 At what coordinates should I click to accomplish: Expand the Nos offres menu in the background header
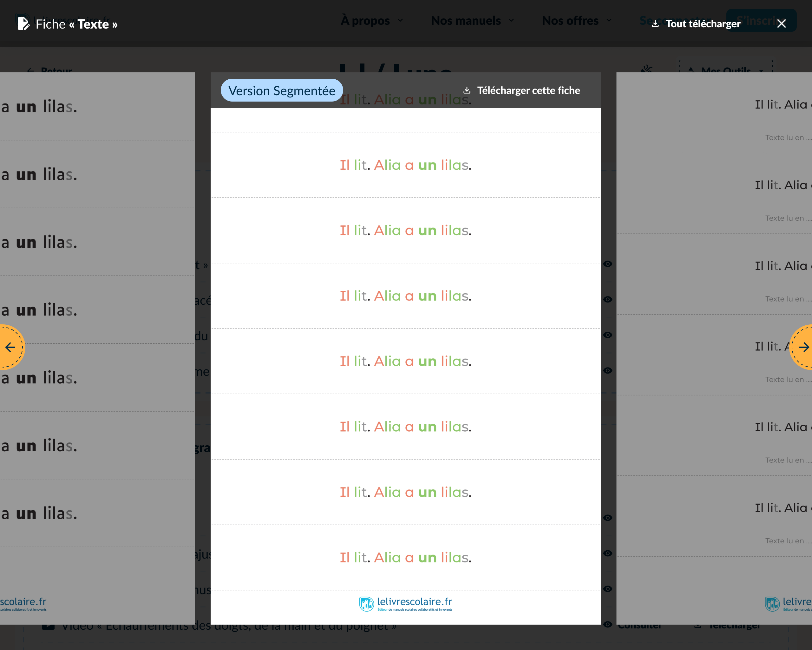pos(577,20)
